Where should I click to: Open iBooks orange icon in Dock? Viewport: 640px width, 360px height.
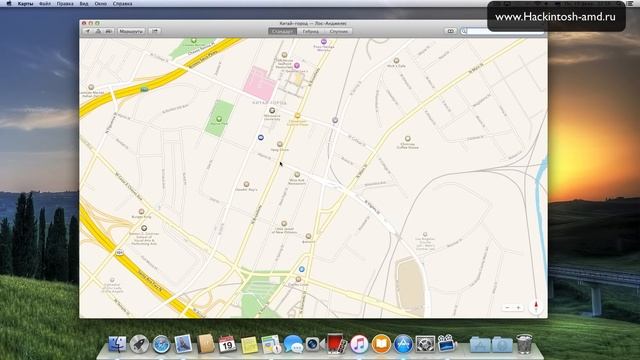point(381,344)
